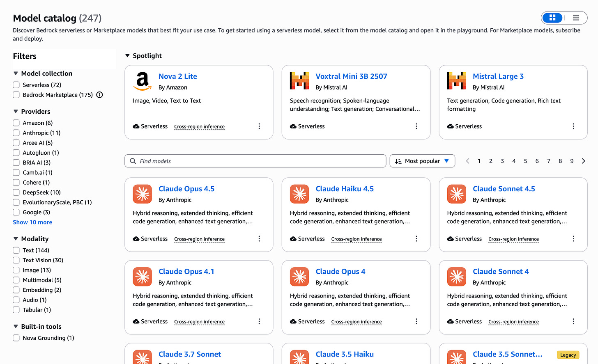
Task: Collapse the Modality filter section
Action: pyautogui.click(x=16, y=239)
